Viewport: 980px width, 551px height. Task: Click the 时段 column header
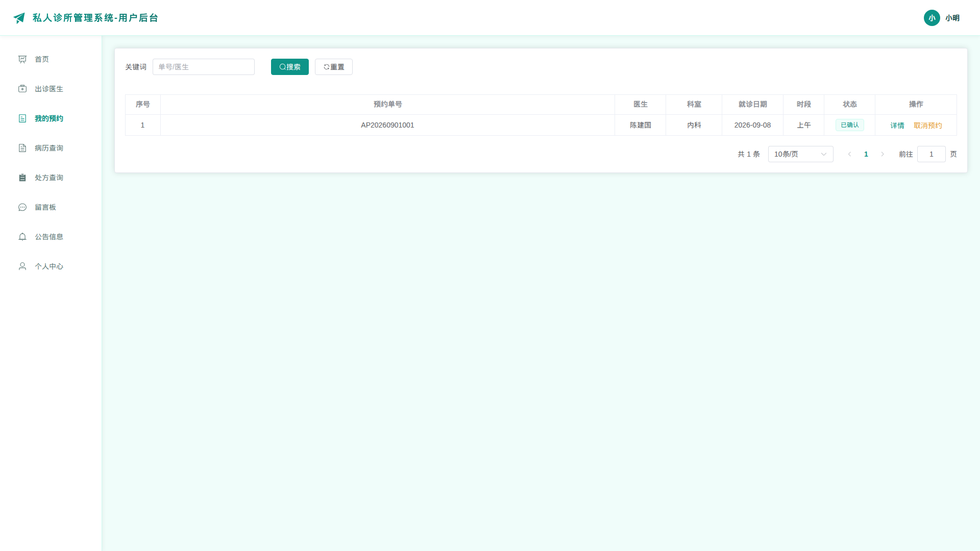804,104
